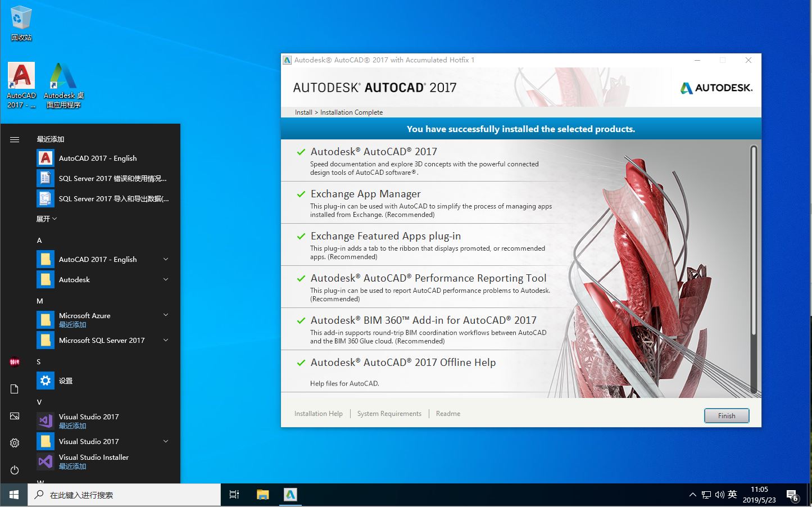812x507 pixels.
Task: Click the letter S section header
Action: click(x=39, y=361)
